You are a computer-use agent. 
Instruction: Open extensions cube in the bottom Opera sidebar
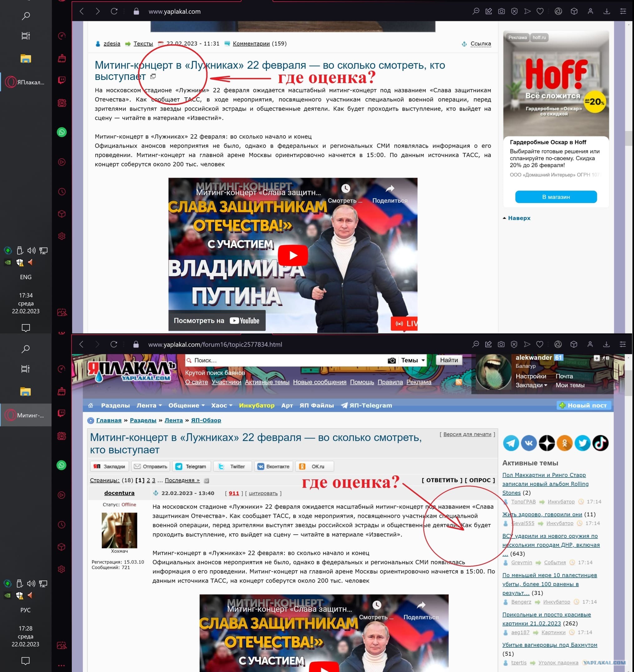pyautogui.click(x=61, y=546)
